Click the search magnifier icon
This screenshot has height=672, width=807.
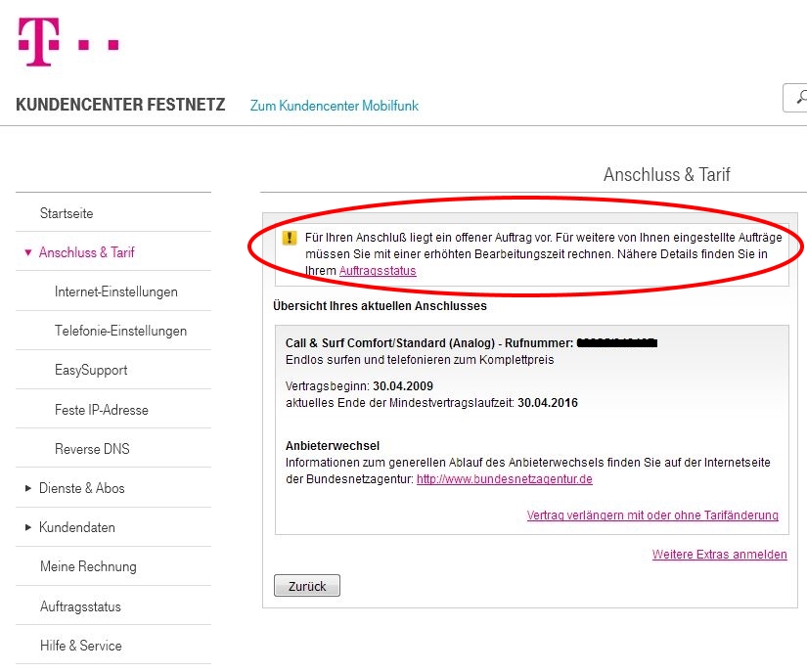801,97
